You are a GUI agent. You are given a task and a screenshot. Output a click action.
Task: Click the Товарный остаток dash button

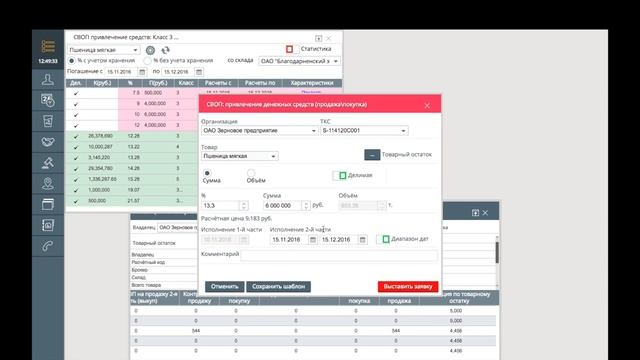click(x=372, y=155)
